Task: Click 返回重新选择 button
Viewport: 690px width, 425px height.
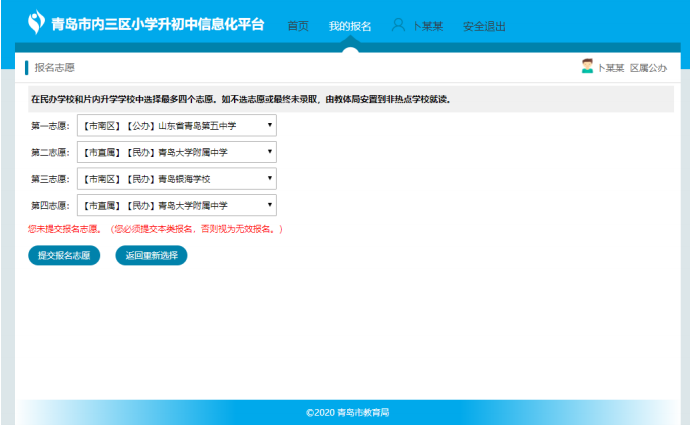Action: coord(151,255)
